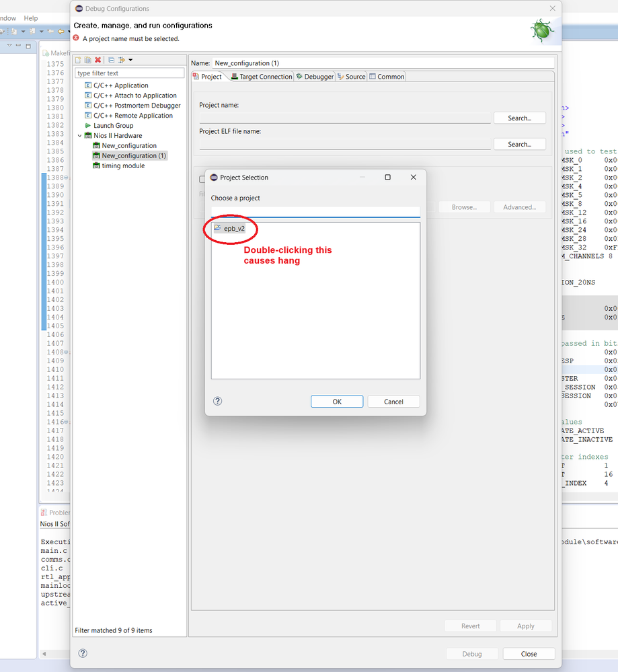The height and width of the screenshot is (672, 618).
Task: Switch to the Project tab
Action: pos(207,77)
